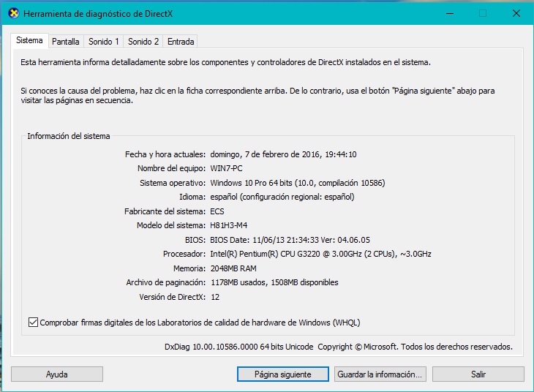Minimize the DirectX diagnostic window
Screen dimensions: 534x392
click(450, 14)
